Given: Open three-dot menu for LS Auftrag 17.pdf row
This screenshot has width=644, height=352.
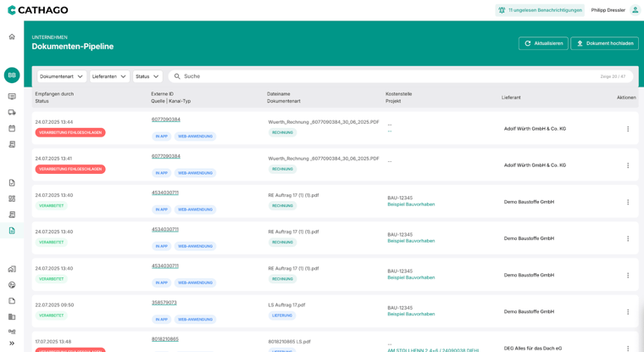Looking at the screenshot, I should click(x=628, y=312).
